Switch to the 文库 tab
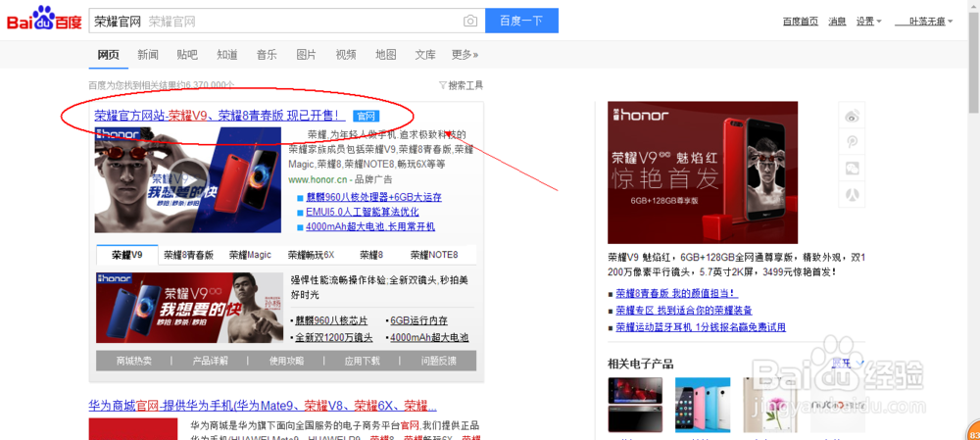The image size is (980, 440). 425,54
